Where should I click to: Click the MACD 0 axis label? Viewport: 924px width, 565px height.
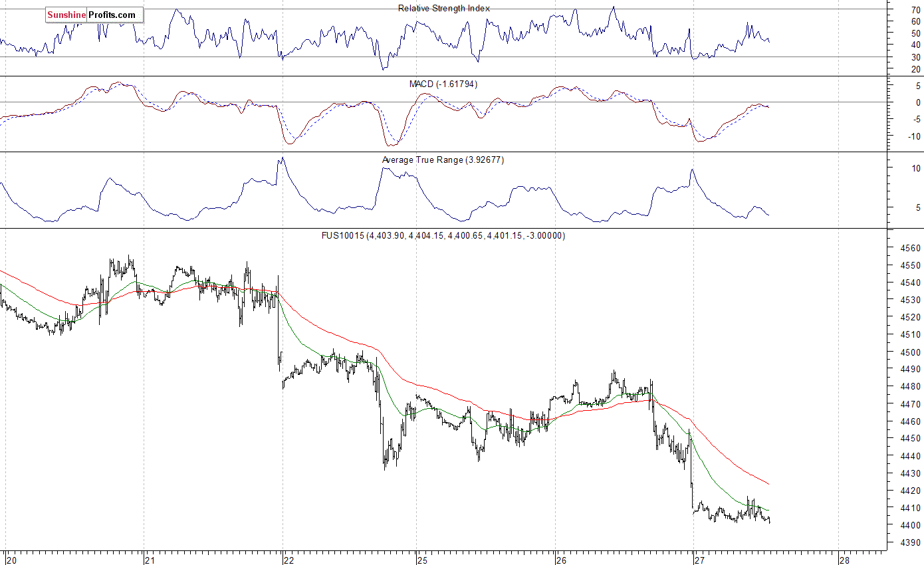(x=918, y=102)
